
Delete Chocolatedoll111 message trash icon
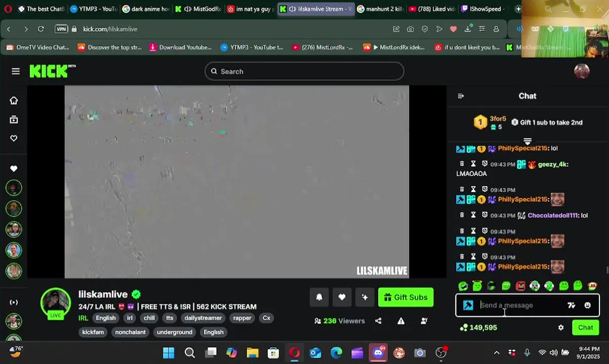(x=462, y=215)
